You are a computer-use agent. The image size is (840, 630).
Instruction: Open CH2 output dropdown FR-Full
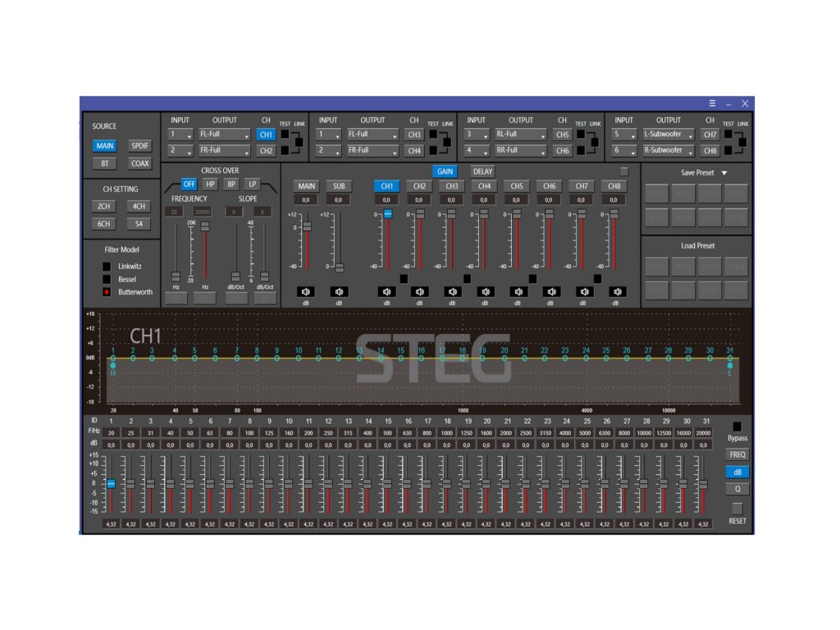point(225,151)
